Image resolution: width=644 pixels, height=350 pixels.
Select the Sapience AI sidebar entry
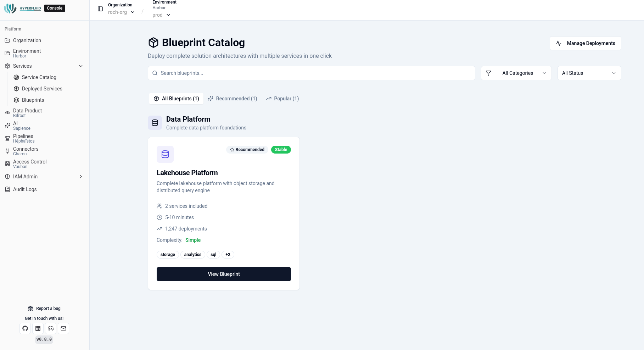tap(22, 125)
